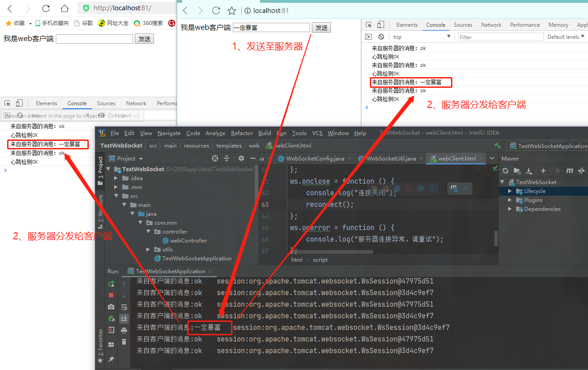
Task: Open 360搜索 bookmark in left browser
Action: click(x=149, y=23)
